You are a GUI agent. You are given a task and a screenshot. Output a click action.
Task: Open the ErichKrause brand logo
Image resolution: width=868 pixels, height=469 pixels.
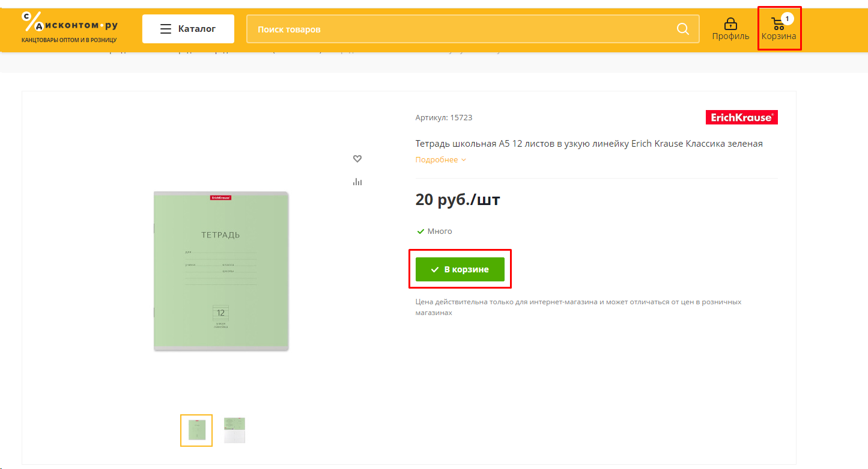(x=741, y=118)
